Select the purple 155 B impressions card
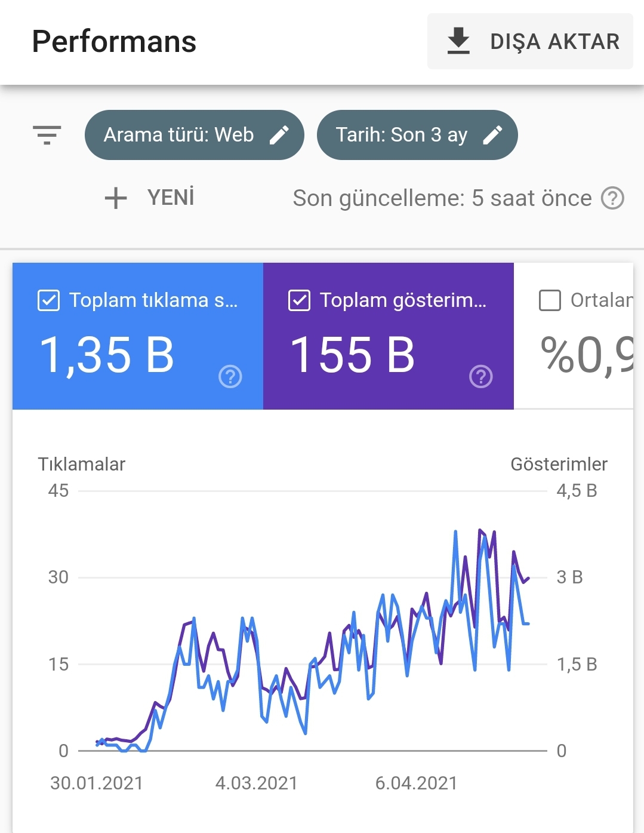644x833 pixels. coord(389,336)
